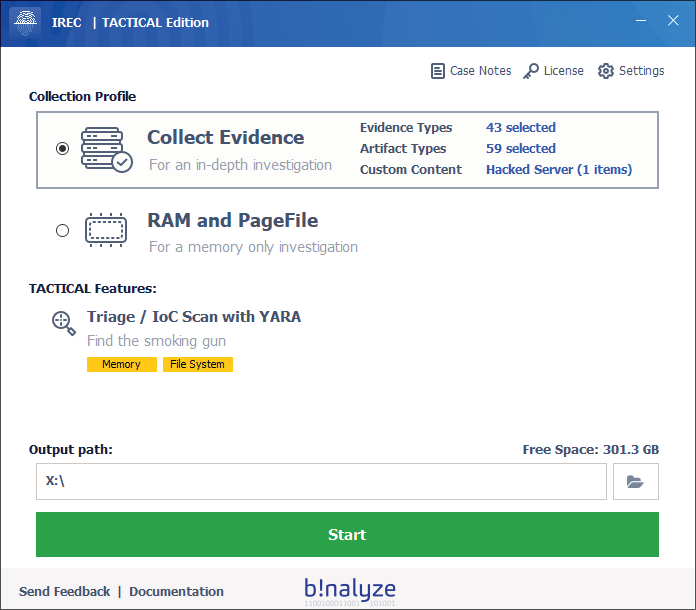Click 'Find the smoking gun' text
The image size is (696, 610).
click(156, 341)
